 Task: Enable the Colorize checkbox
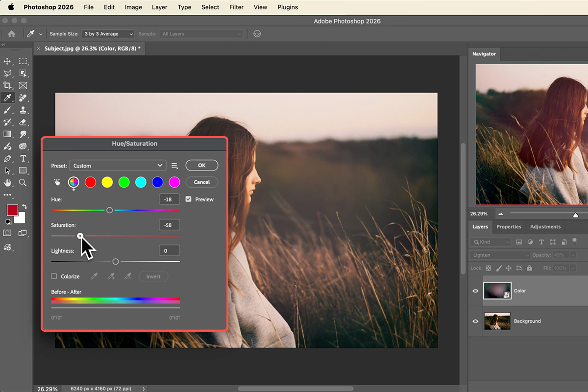tap(54, 276)
